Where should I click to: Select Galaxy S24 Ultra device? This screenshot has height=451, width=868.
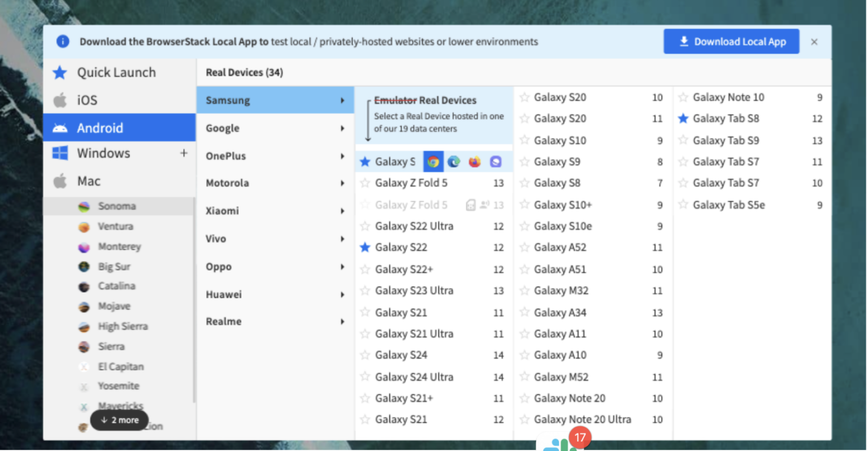(434, 377)
